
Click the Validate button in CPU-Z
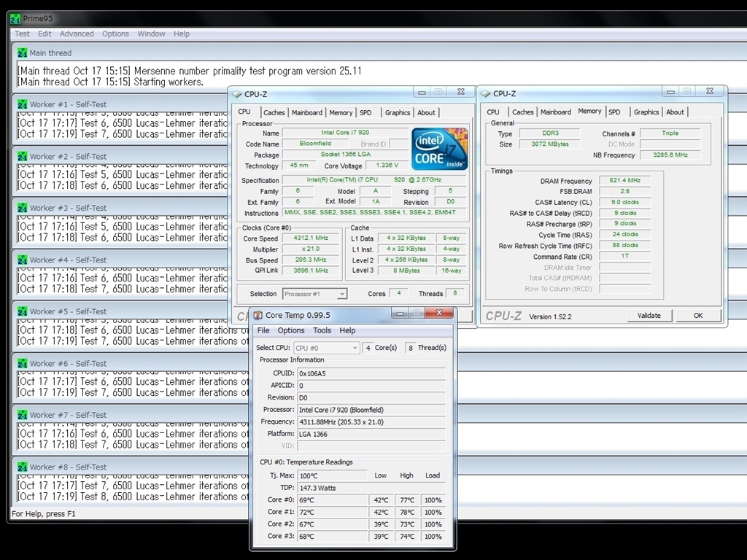[649, 316]
